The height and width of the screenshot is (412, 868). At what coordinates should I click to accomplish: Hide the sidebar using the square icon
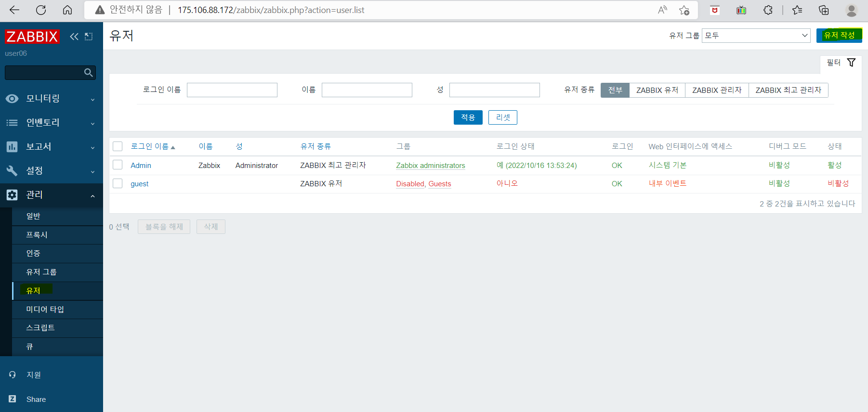coord(89,37)
